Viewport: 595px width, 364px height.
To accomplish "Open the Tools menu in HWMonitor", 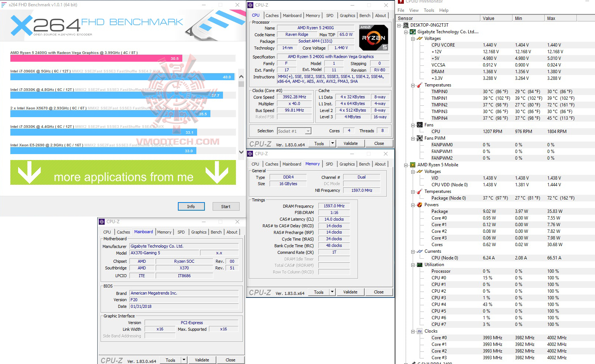I will point(429,10).
